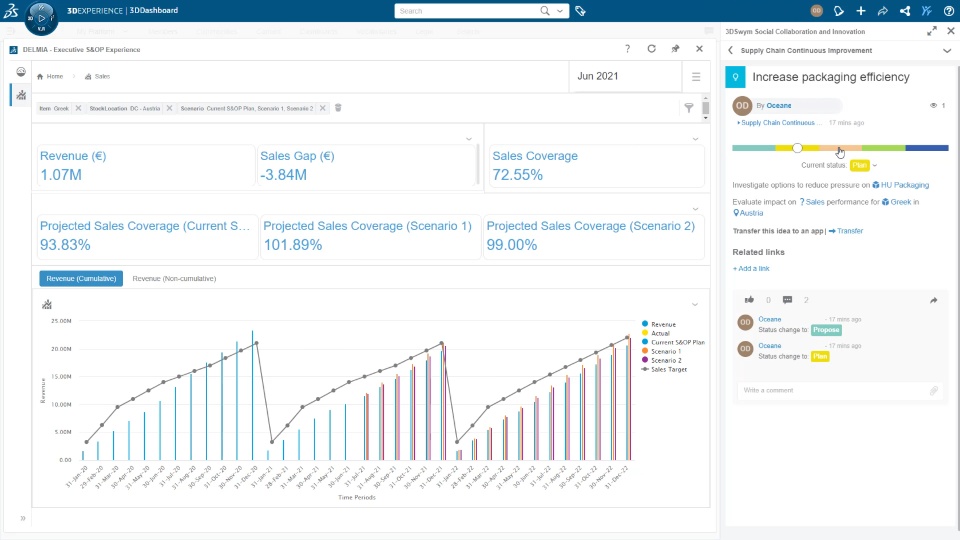Switch to Revenue (Cumulative) tab

tap(81, 279)
